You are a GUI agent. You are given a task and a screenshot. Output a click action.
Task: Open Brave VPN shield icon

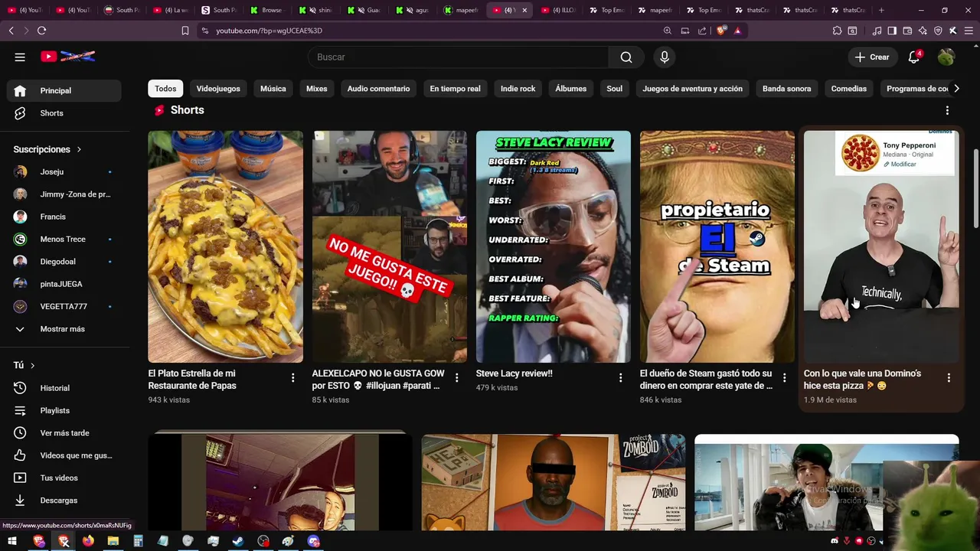click(938, 31)
